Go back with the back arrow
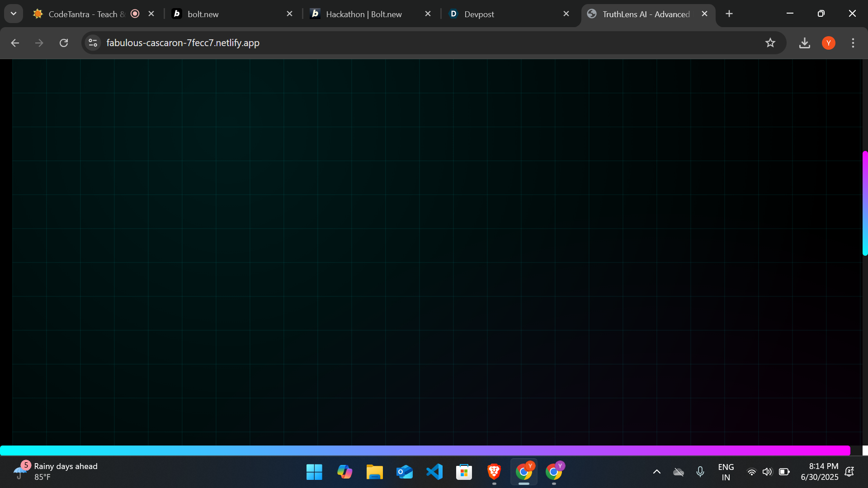The width and height of the screenshot is (868, 488). tap(15, 43)
